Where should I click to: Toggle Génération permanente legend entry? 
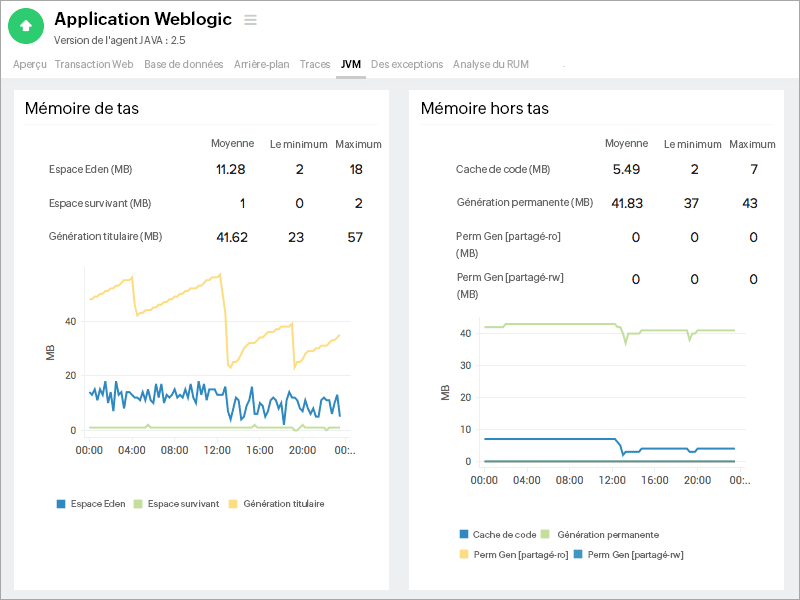tap(600, 535)
